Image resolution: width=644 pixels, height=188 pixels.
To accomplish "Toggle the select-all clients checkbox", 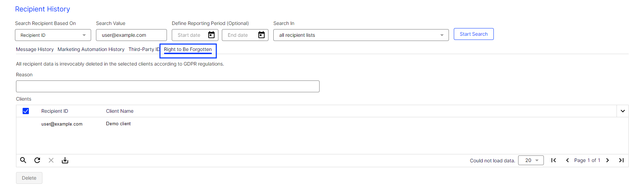I will click(26, 111).
